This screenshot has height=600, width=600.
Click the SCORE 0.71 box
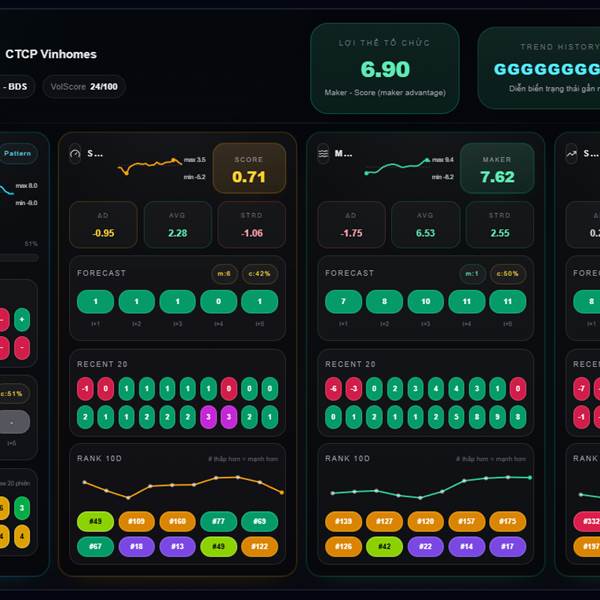click(x=249, y=168)
